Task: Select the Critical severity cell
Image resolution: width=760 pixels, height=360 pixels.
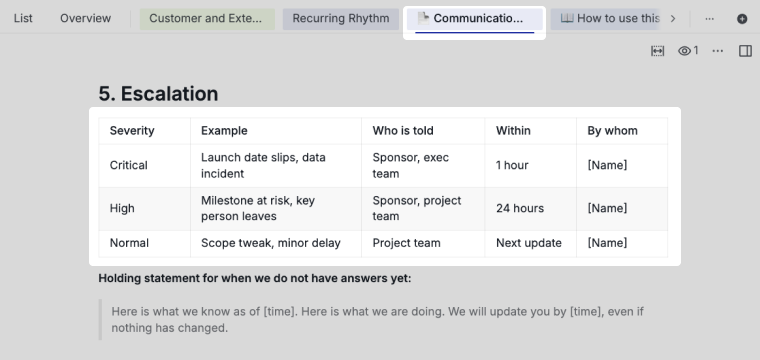Action: coord(144,166)
